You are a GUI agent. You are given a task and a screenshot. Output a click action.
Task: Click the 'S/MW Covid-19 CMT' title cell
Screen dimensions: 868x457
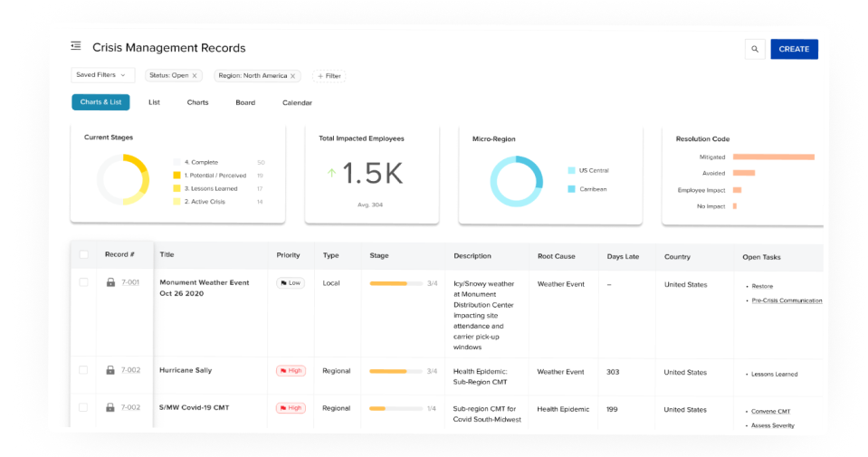pyautogui.click(x=194, y=407)
